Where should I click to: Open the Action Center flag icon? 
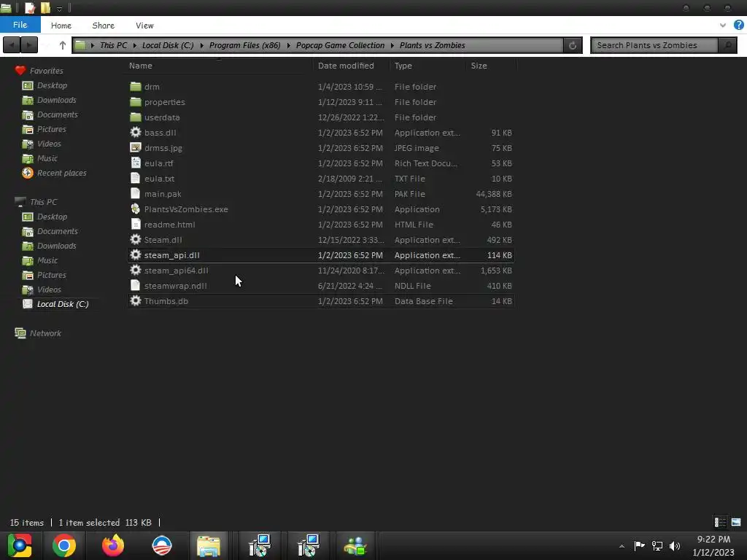(x=639, y=545)
